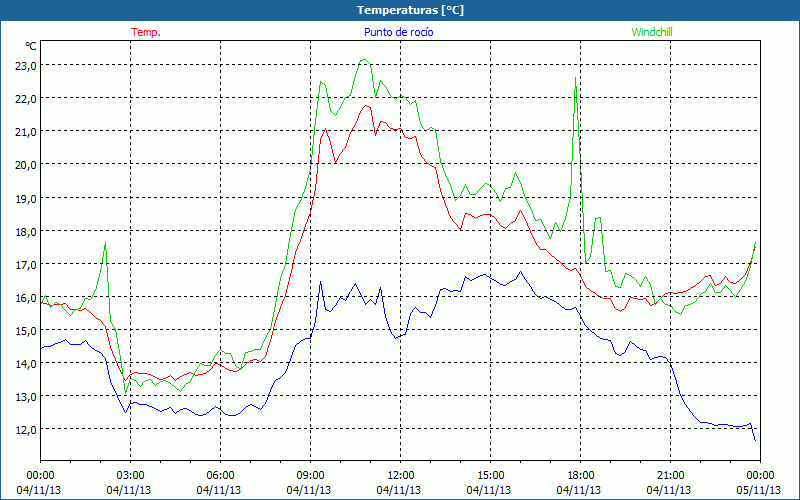Click the red temperature peak near 11:00

(366, 106)
